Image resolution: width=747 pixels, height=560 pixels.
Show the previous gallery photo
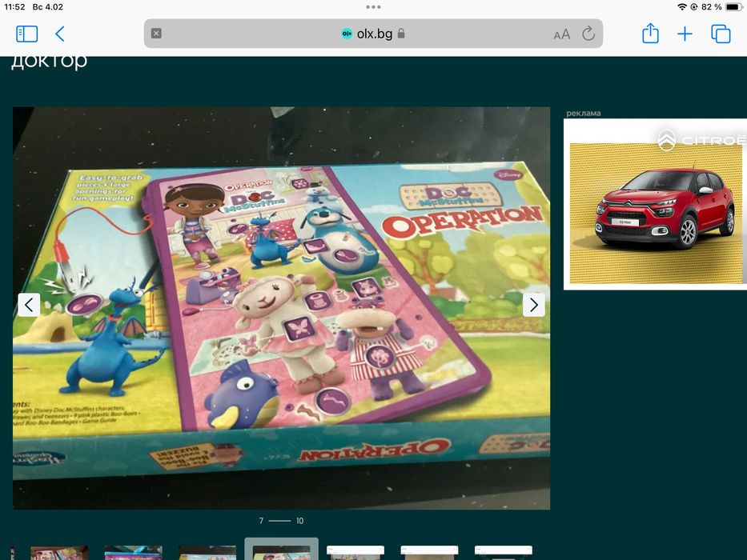pyautogui.click(x=29, y=305)
